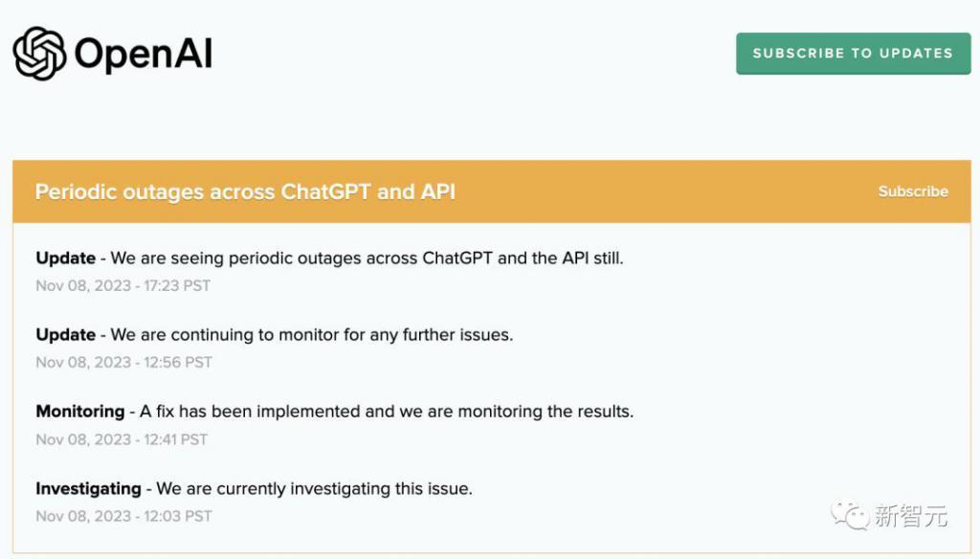Select the Nov 08, 2023 - 12:56 PST timestamp
980x559 pixels.
(123, 362)
